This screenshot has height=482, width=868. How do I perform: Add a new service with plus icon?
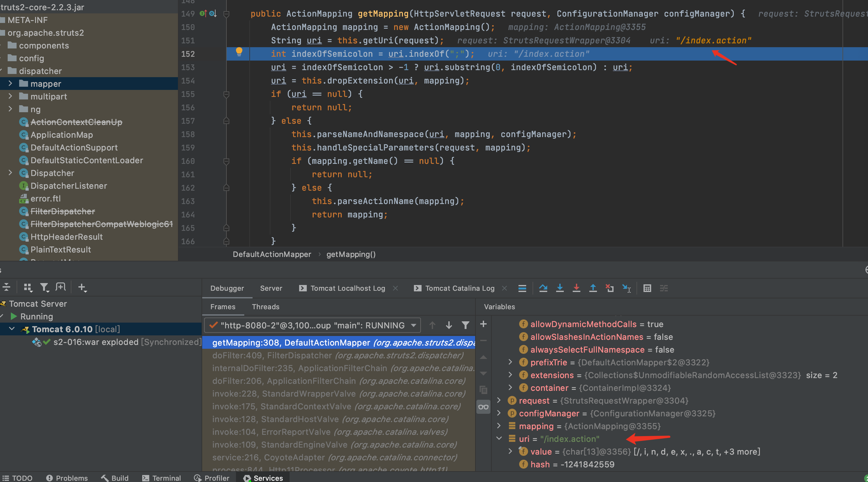coord(82,287)
